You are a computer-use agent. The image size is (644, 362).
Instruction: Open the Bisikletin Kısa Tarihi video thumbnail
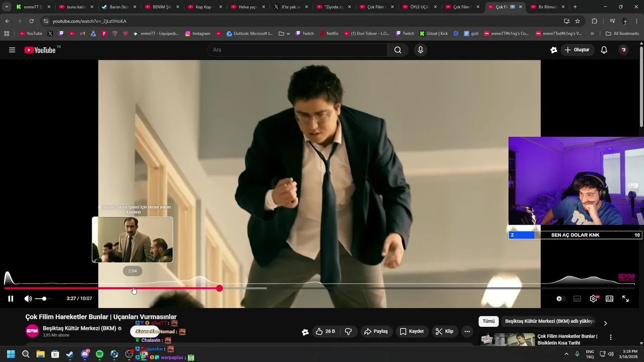[508, 339]
